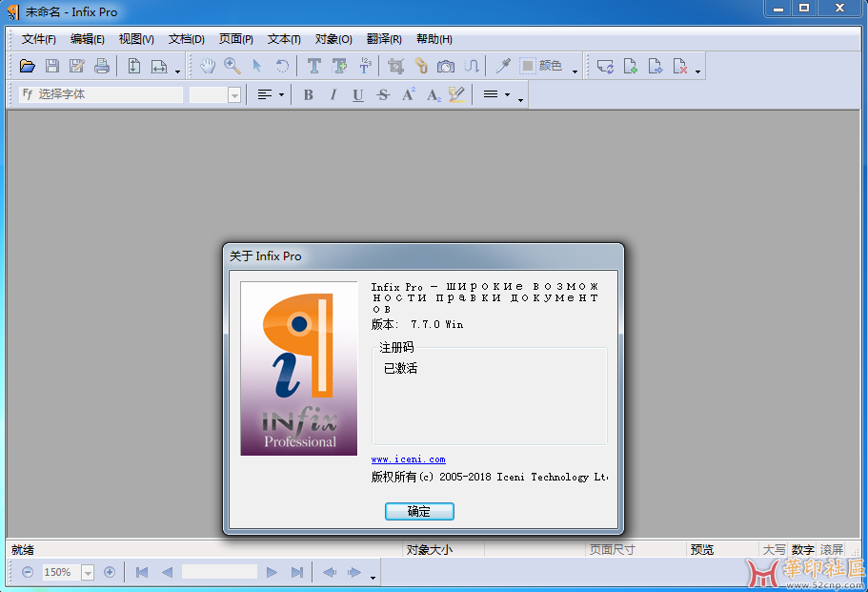Toggle Bold formatting
Viewport: 868px width, 592px height.
[x=309, y=94]
